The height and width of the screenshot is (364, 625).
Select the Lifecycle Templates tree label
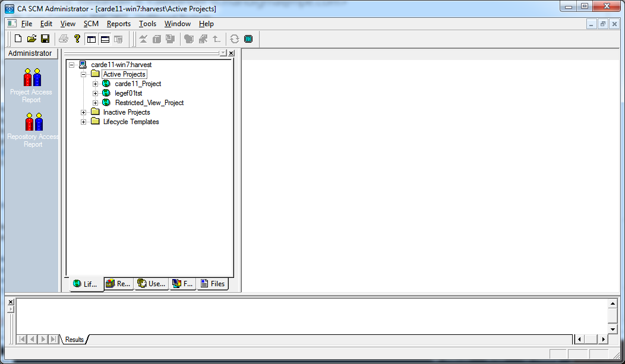point(131,122)
